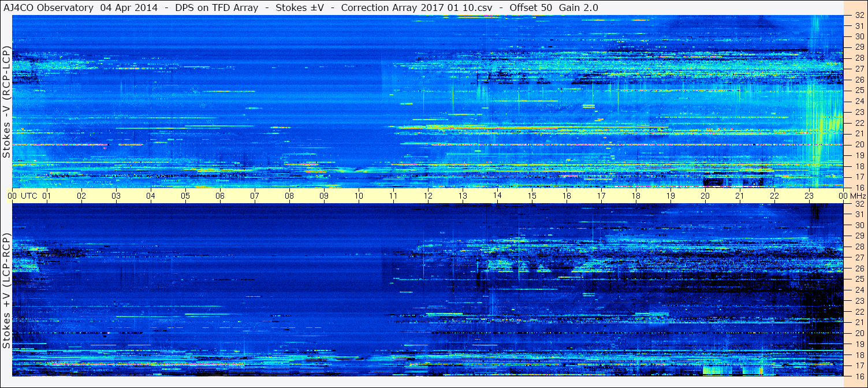
Task: Click the 24 MHz label of Stokes -V panel
Action: point(859,101)
